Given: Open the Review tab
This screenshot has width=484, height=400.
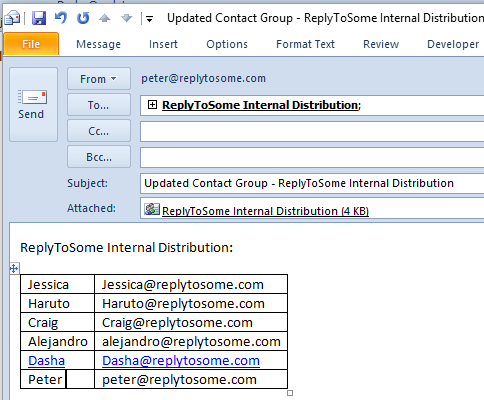Looking at the screenshot, I should pos(381,44).
